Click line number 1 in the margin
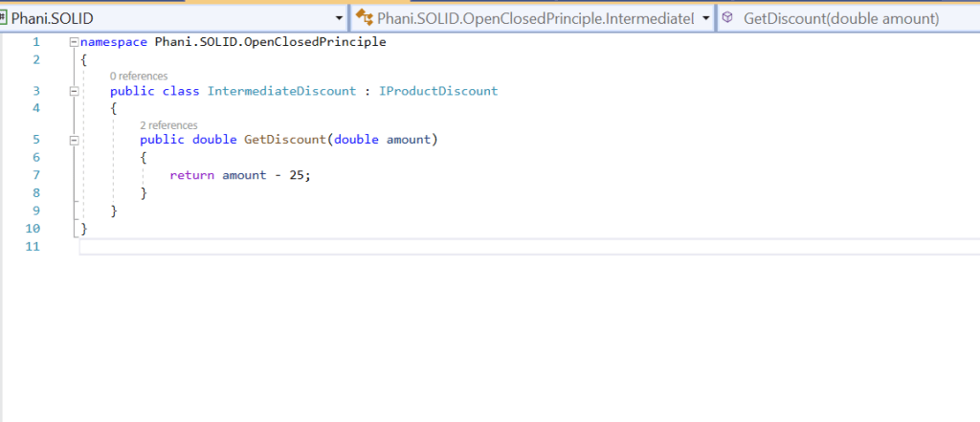This screenshot has height=422, width=980. (35, 42)
